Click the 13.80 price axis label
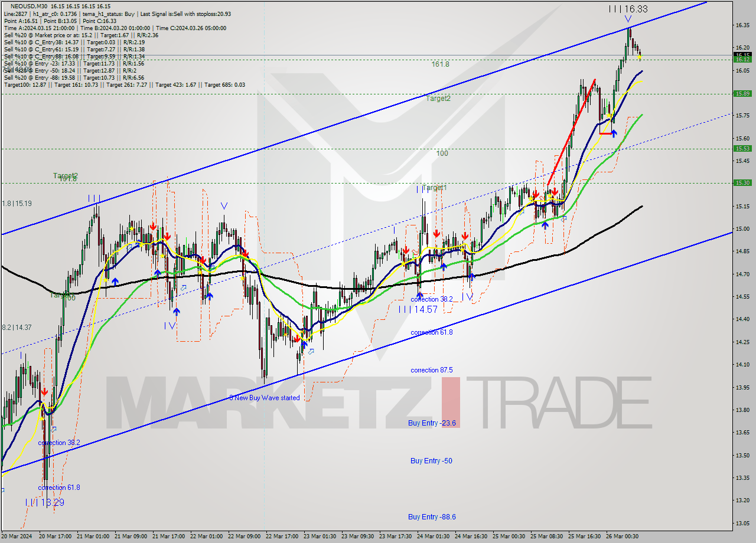Viewport: 756px width, 543px height. pyautogui.click(x=742, y=410)
